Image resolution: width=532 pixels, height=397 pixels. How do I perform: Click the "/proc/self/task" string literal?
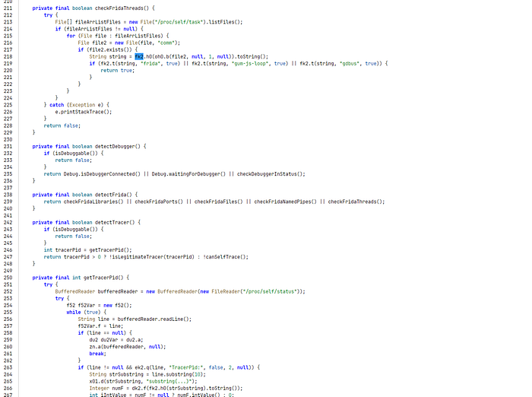180,22
